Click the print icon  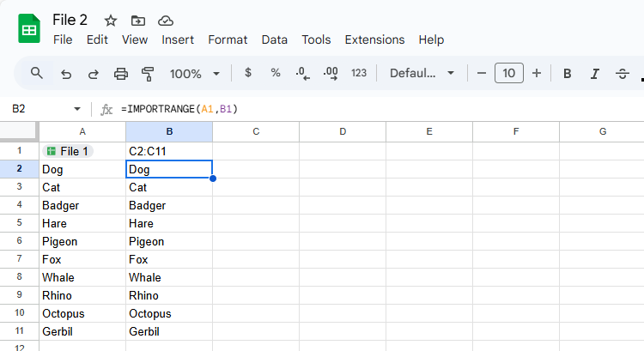121,74
